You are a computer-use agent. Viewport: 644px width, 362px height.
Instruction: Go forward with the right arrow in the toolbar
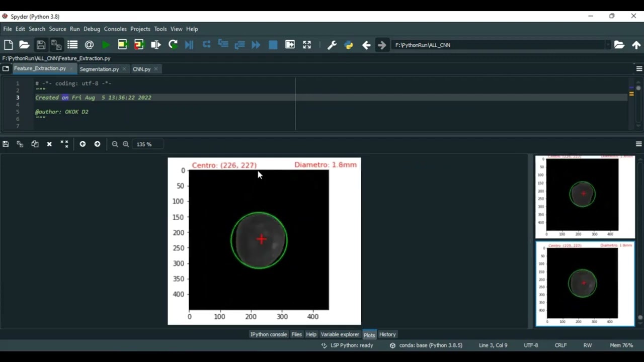[x=382, y=45]
